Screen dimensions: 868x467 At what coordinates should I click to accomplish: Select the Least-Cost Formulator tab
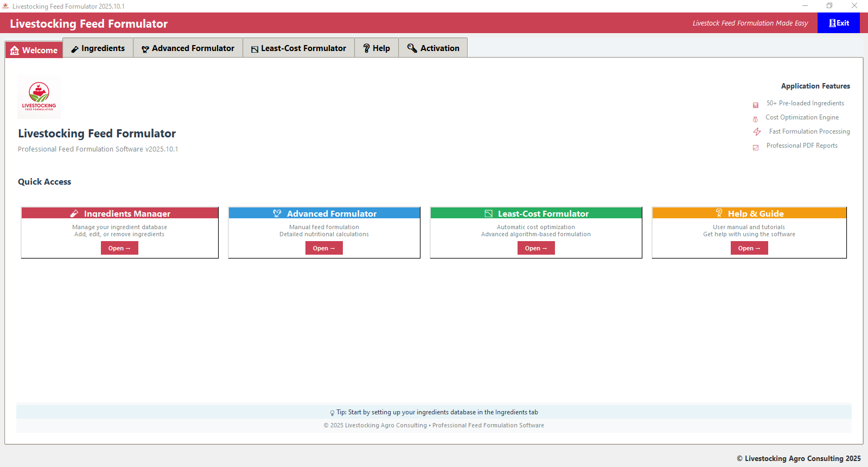298,48
